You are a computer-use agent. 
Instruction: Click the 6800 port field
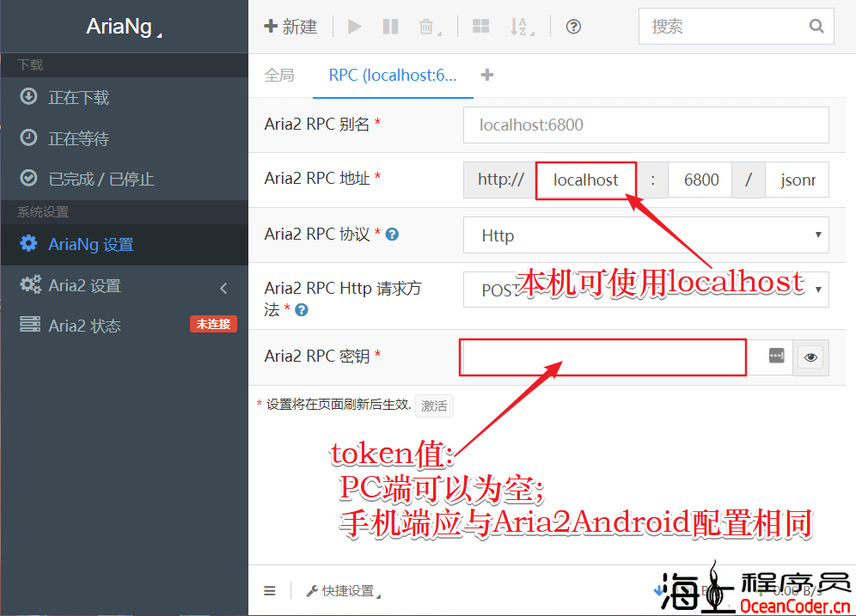point(701,180)
